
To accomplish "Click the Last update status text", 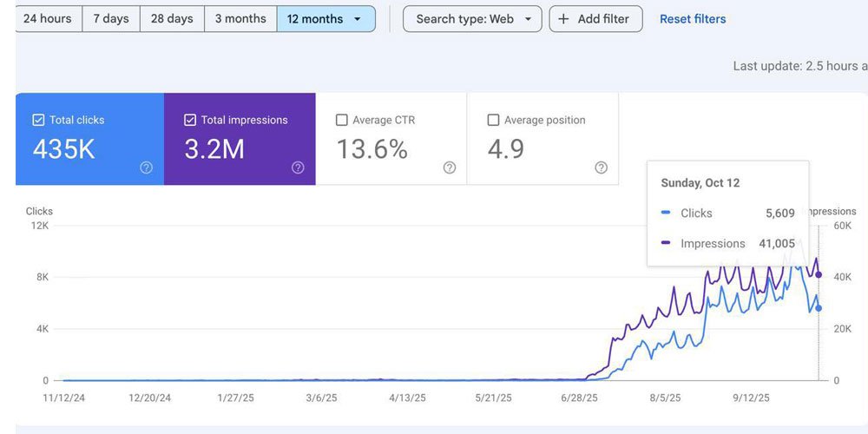I will click(x=800, y=66).
